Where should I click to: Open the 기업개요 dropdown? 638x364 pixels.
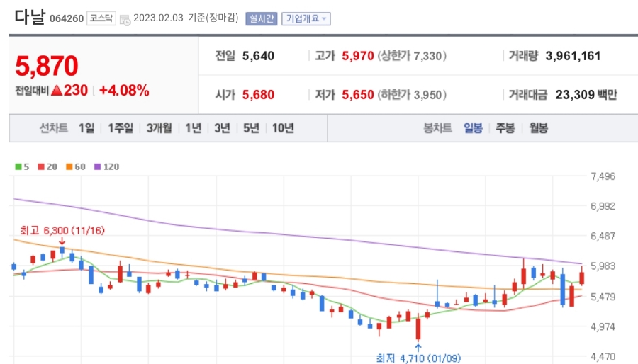pyautogui.click(x=306, y=18)
